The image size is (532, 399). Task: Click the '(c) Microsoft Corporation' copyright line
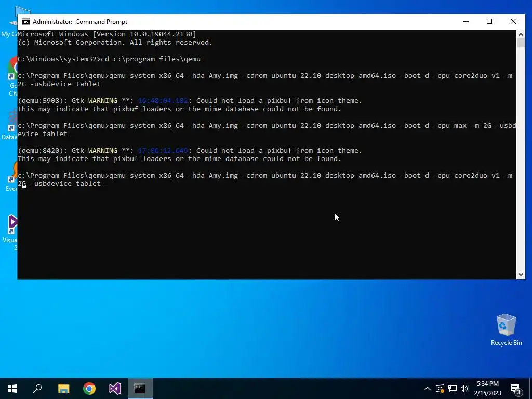(x=115, y=43)
